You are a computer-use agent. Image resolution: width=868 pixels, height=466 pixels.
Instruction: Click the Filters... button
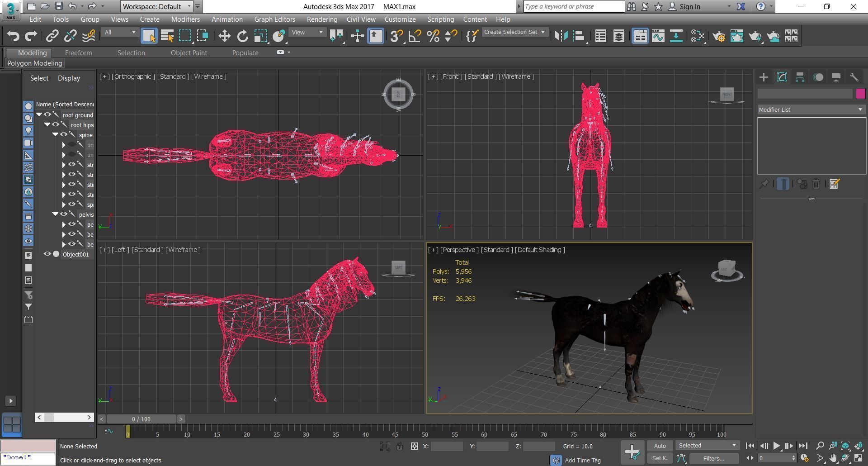point(714,458)
